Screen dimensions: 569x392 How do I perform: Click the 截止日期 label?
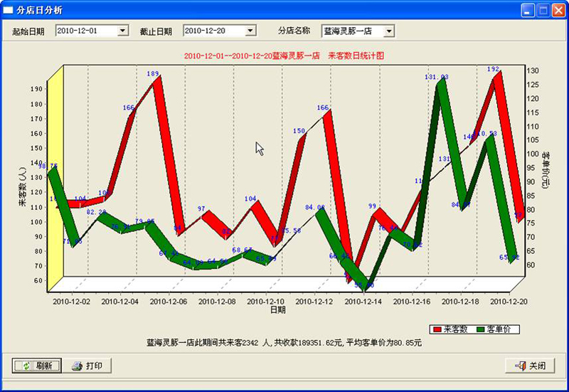[156, 31]
